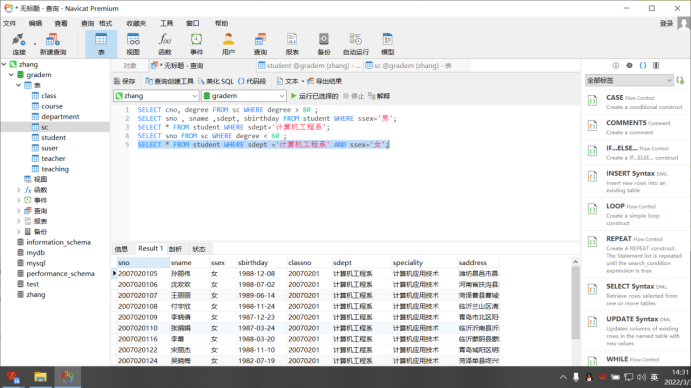
Task: Click the Text button in query toolbar
Action: [x=287, y=81]
